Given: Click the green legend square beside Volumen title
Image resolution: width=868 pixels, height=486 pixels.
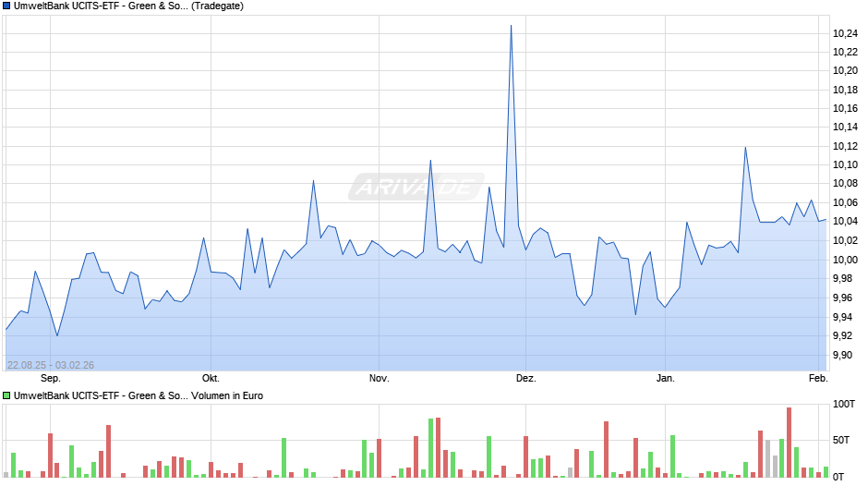Looking at the screenshot, I should click(6, 395).
